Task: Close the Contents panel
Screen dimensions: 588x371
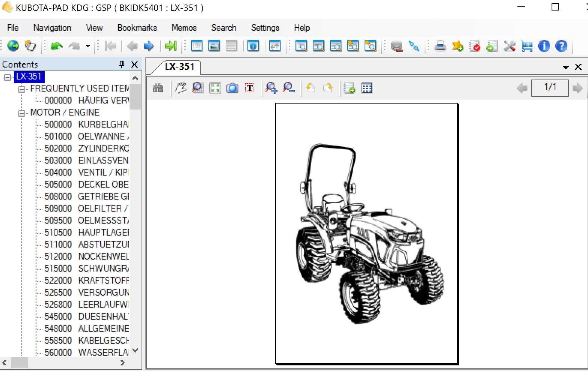Action: click(x=134, y=65)
